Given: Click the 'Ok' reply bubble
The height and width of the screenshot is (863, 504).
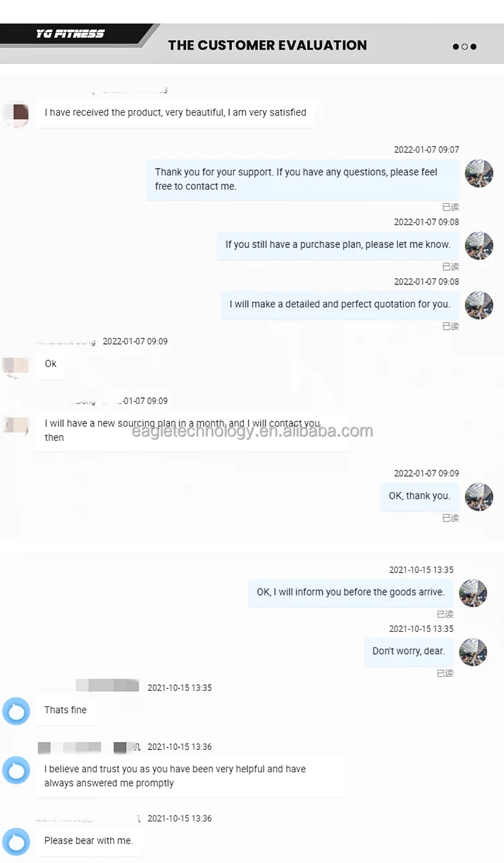Looking at the screenshot, I should 50,364.
